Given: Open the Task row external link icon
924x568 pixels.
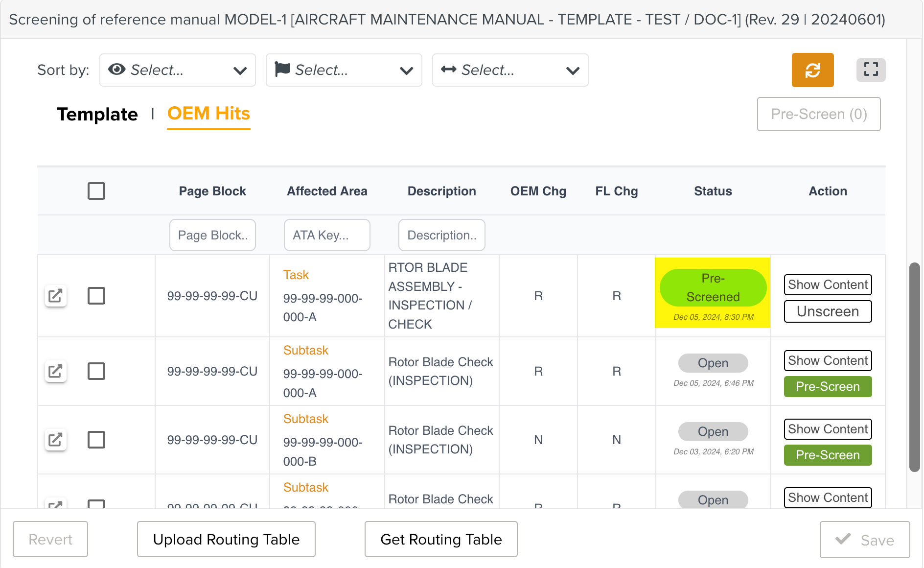Looking at the screenshot, I should [x=55, y=296].
